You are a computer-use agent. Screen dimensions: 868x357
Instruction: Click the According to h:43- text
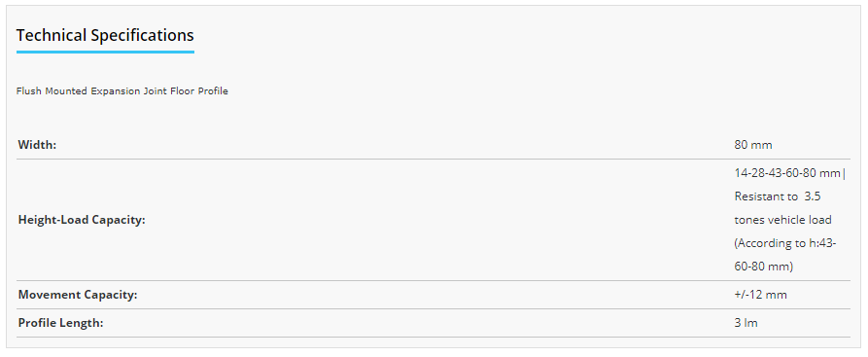point(785,243)
